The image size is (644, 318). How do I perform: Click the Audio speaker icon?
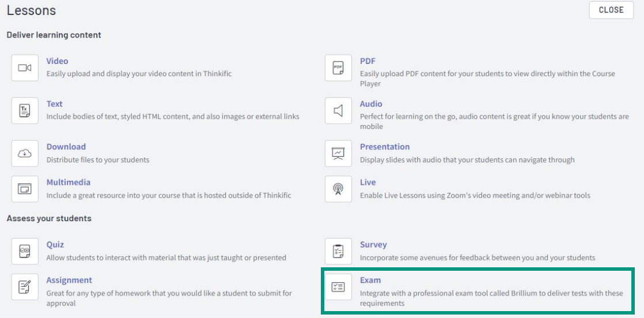[339, 111]
